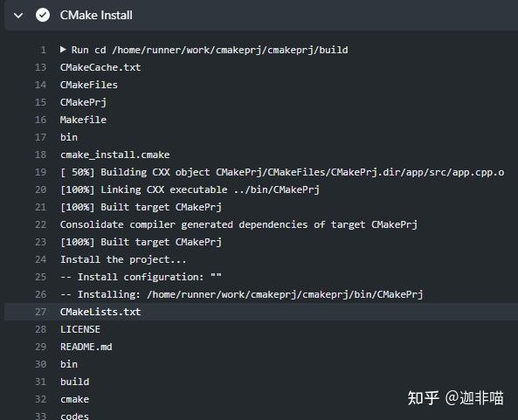The image size is (518, 420).
Task: Select the Installing path log line
Action: [x=241, y=294]
